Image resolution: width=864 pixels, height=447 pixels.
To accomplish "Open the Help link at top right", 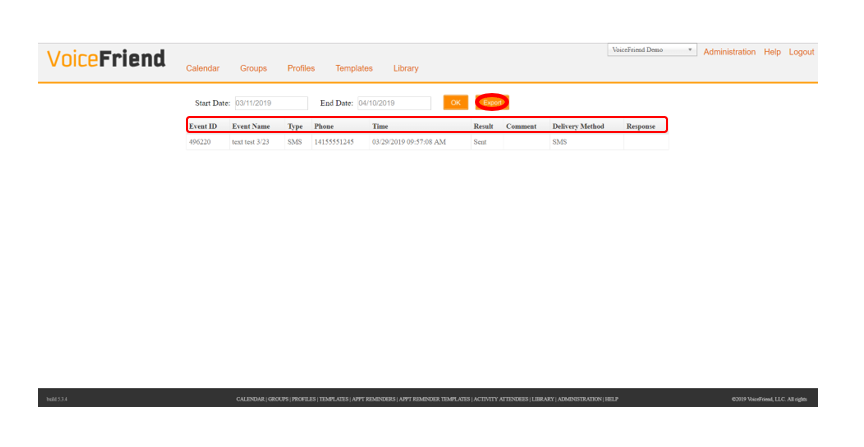I will pyautogui.click(x=772, y=52).
